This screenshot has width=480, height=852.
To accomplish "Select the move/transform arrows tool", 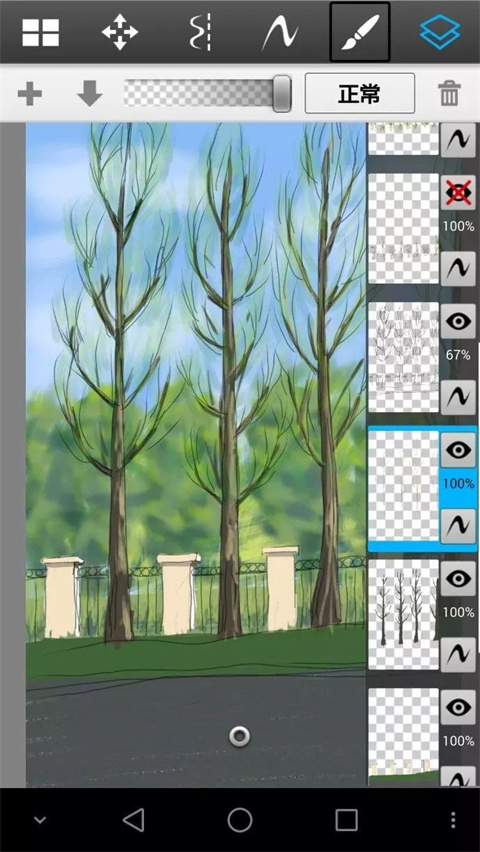I will click(120, 32).
